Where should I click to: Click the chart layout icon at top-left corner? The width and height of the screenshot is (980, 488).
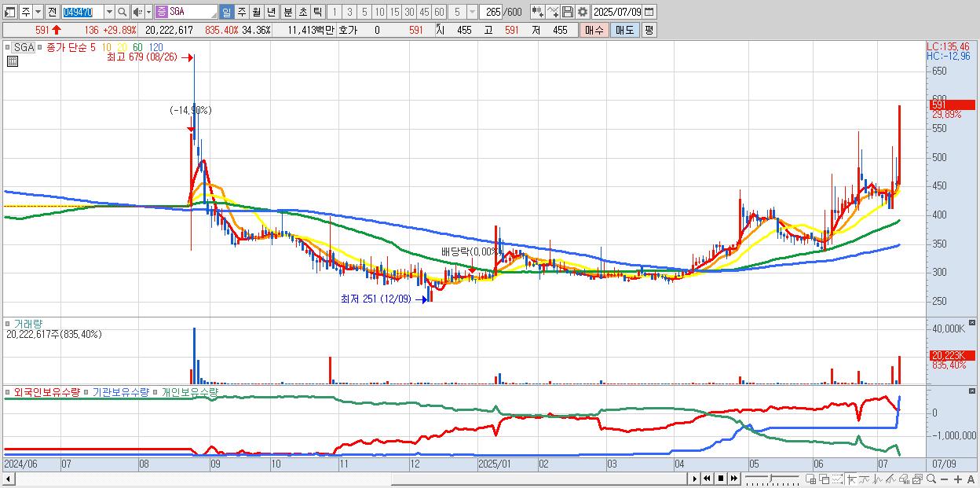point(9,12)
